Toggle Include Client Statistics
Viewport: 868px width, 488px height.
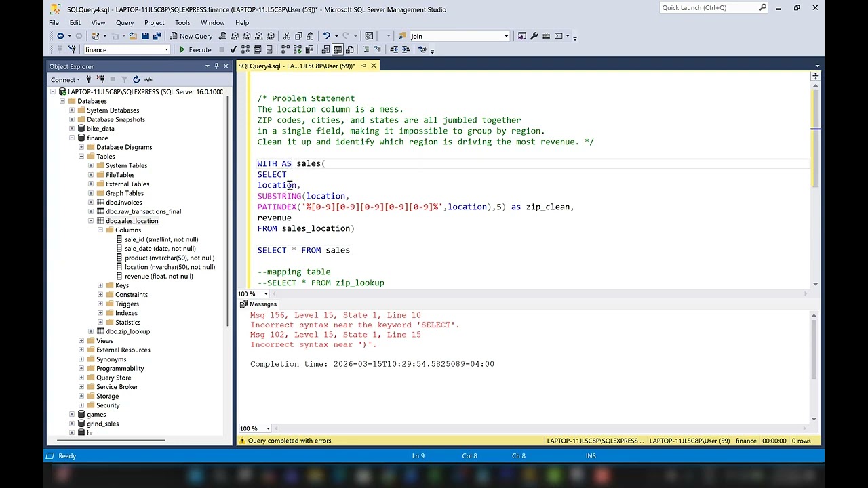309,49
